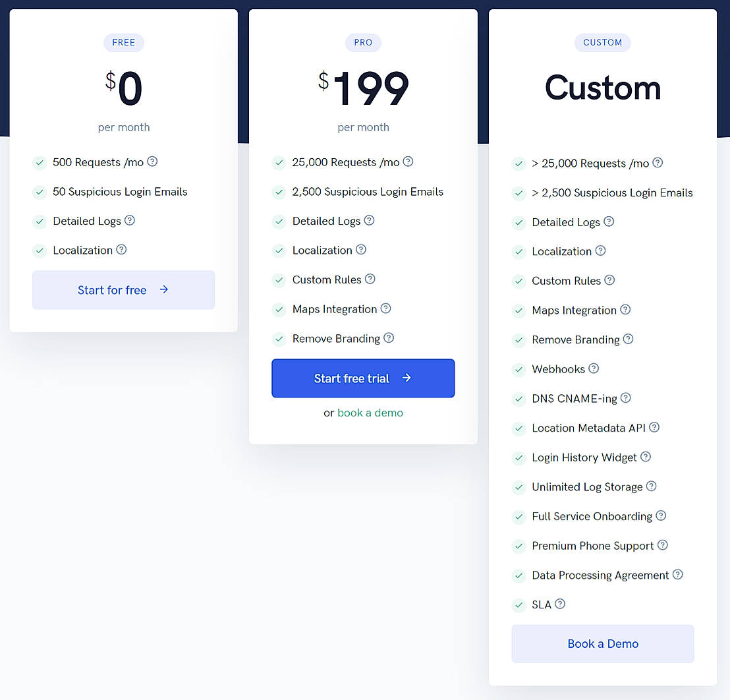730x700 pixels.
Task: Click help icon next to Unlimited Log Storage
Action: click(651, 486)
